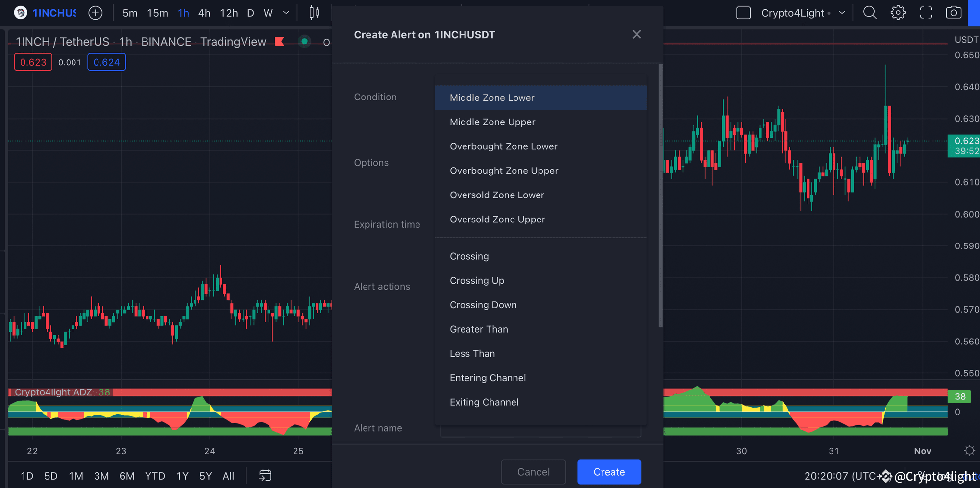Enter fullscreen mode icon
The height and width of the screenshot is (488, 980).
point(926,13)
